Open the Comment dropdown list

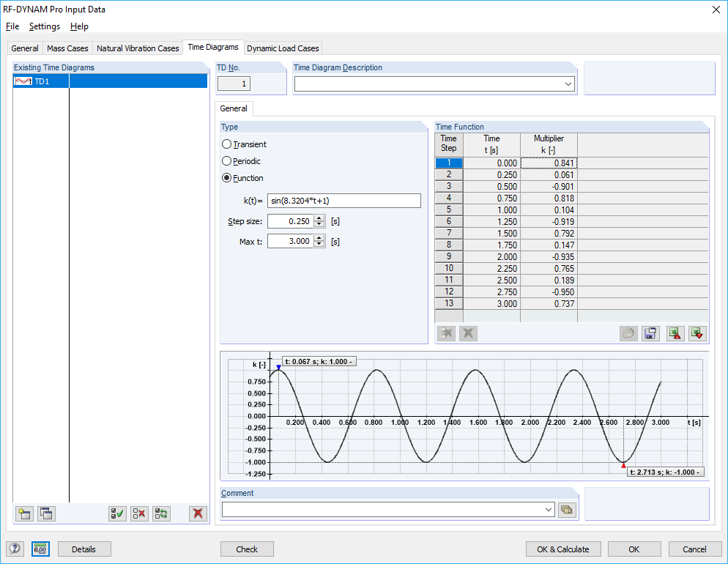(x=549, y=509)
